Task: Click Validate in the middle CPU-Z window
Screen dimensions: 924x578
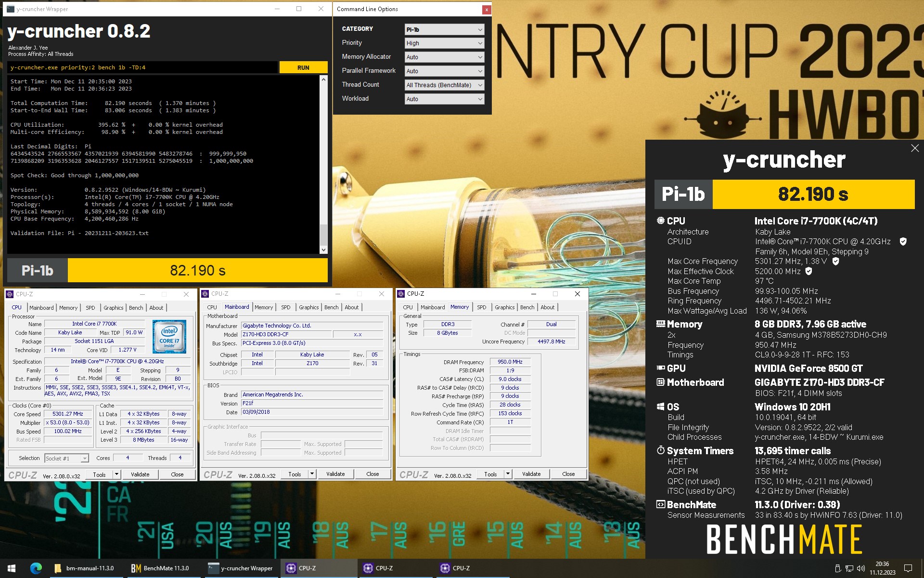Action: tap(335, 474)
